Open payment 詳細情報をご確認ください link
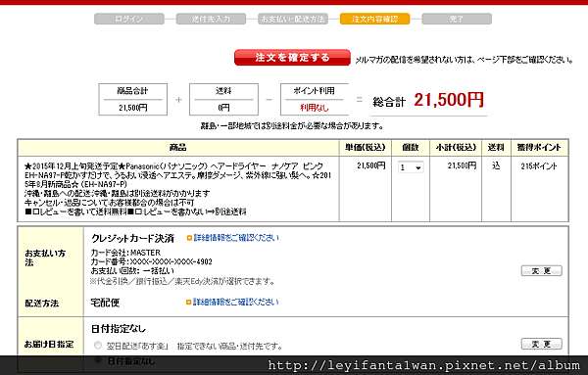Image resolution: width=588 pixels, height=375 pixels. pos(236,238)
